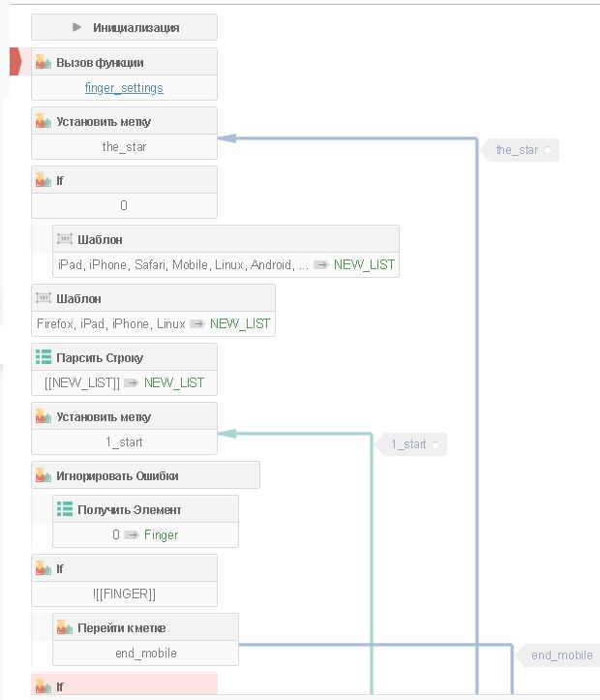Select the end_mobile label tag on the right
The image size is (600, 700).
pyautogui.click(x=561, y=655)
